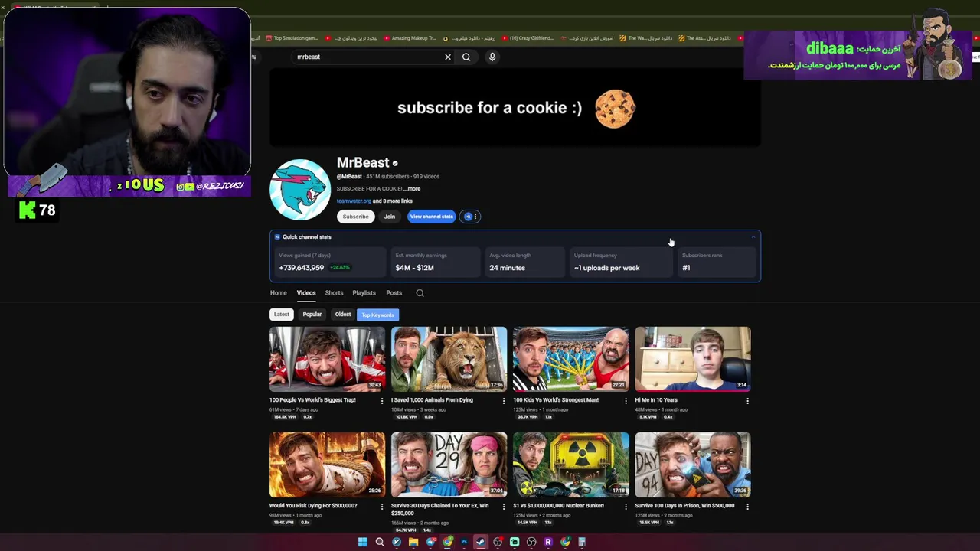Screen dimensions: 980x551
Task: Open the Day 94 prison video thumbnail
Action: (x=692, y=465)
